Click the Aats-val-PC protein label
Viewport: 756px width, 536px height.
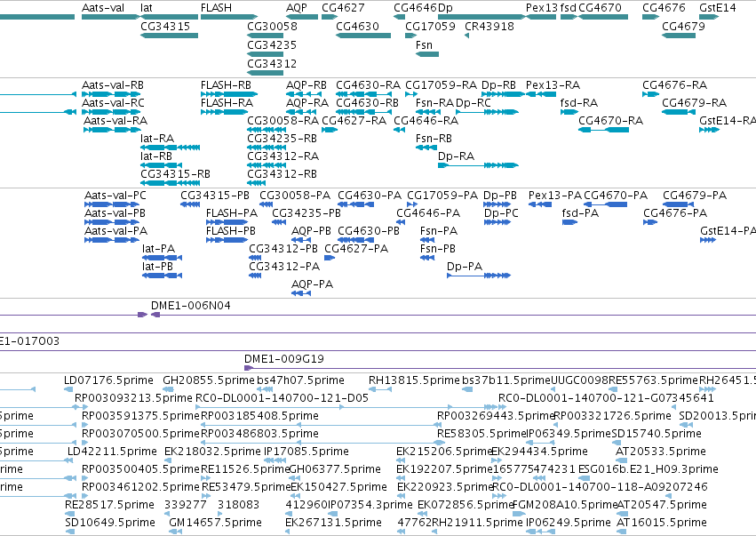tap(115, 196)
